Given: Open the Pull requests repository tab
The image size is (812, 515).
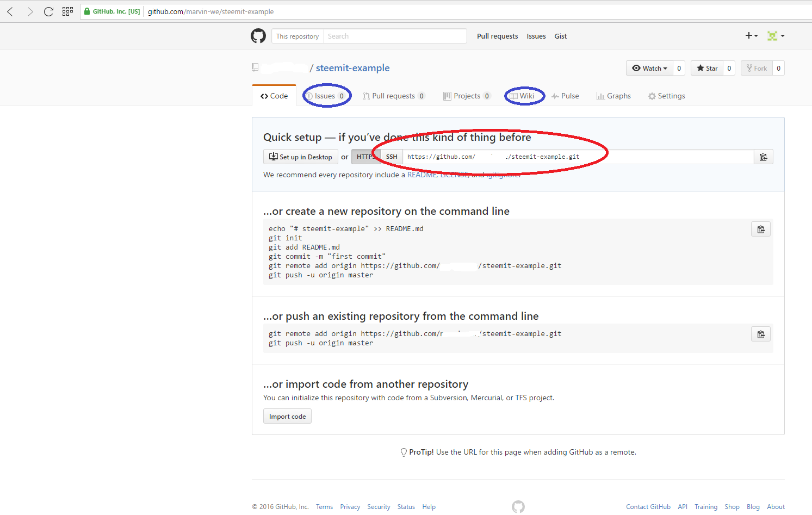Looking at the screenshot, I should 394,96.
